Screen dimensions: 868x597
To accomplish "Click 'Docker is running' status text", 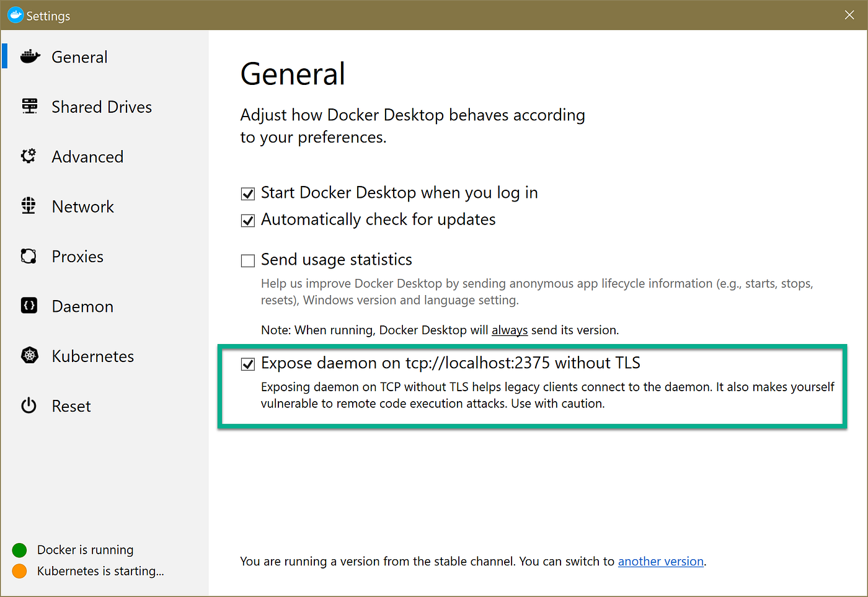I will pyautogui.click(x=86, y=550).
